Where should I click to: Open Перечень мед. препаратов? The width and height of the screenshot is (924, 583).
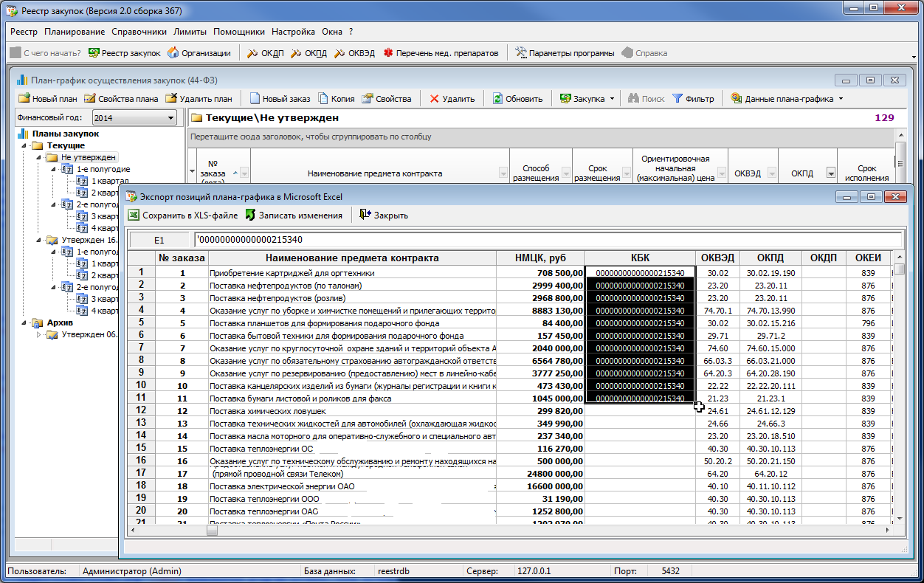click(x=441, y=53)
